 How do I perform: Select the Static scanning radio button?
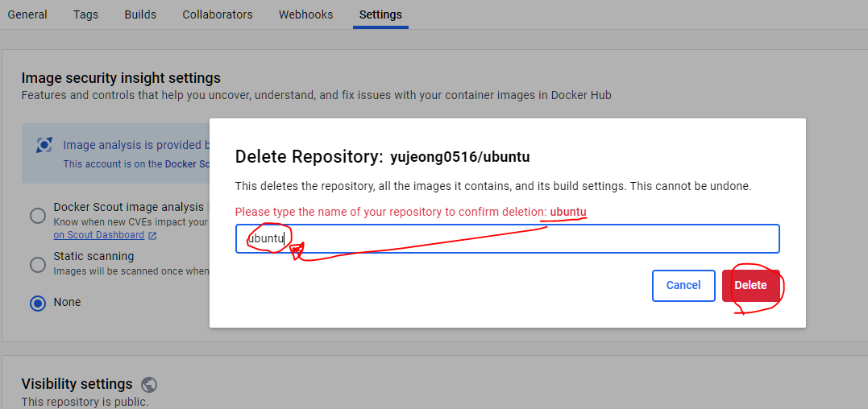point(38,265)
